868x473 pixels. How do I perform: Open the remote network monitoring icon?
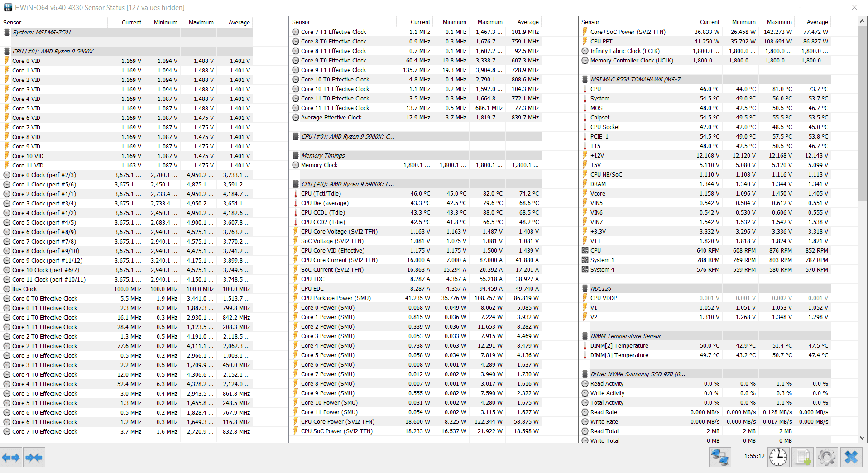click(x=719, y=457)
